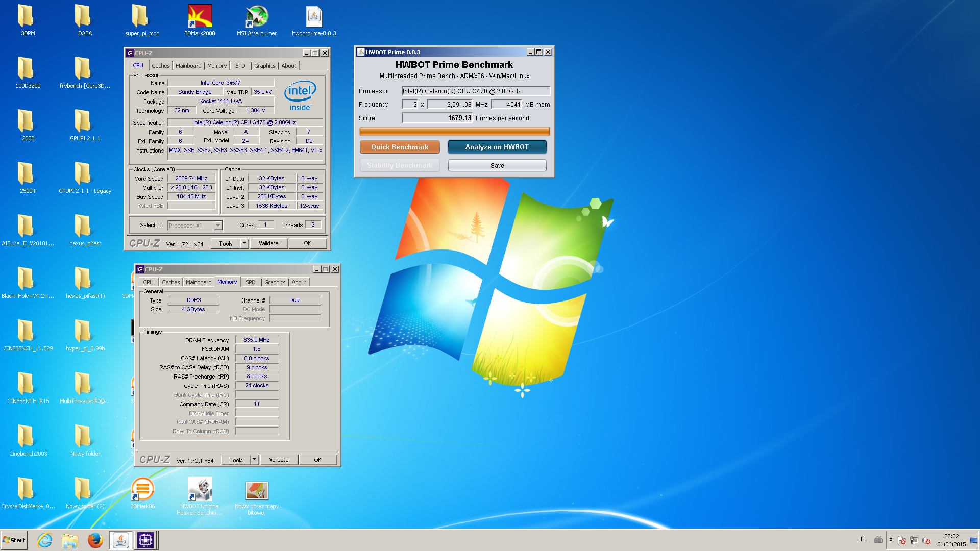Click the muted speaker volume tray icon
This screenshot has width=980, height=551.
pos(926,540)
